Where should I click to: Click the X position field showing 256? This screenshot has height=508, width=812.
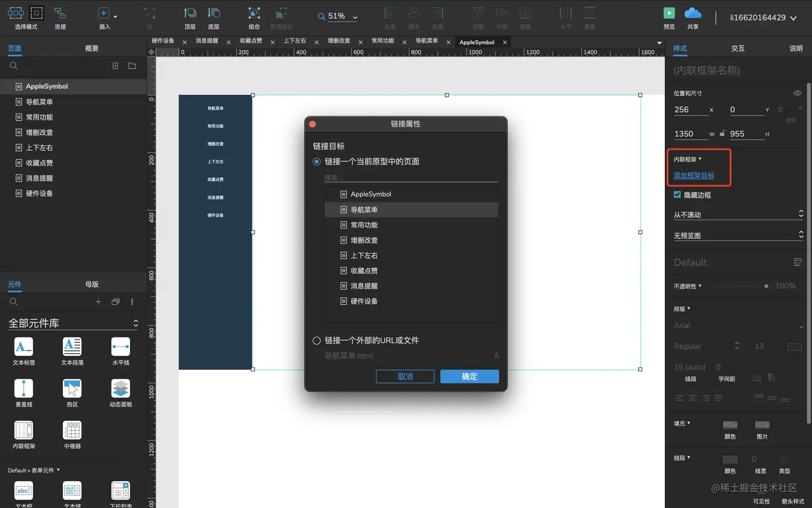click(691, 110)
